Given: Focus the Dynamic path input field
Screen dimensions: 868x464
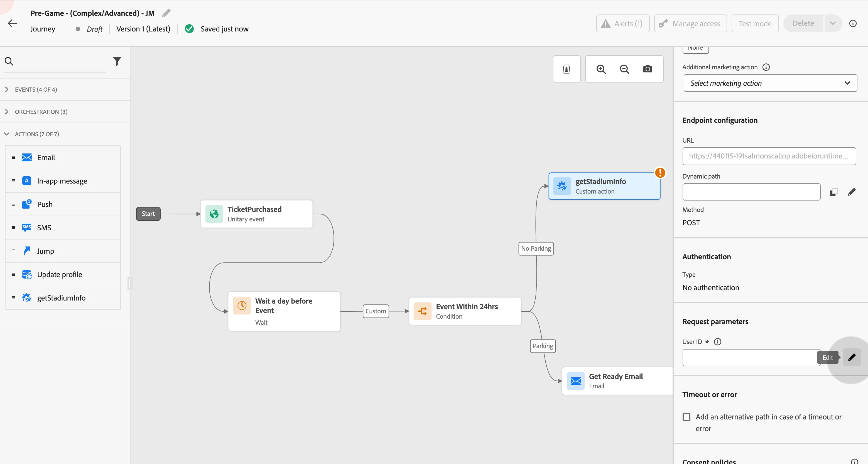Looking at the screenshot, I should [x=751, y=192].
